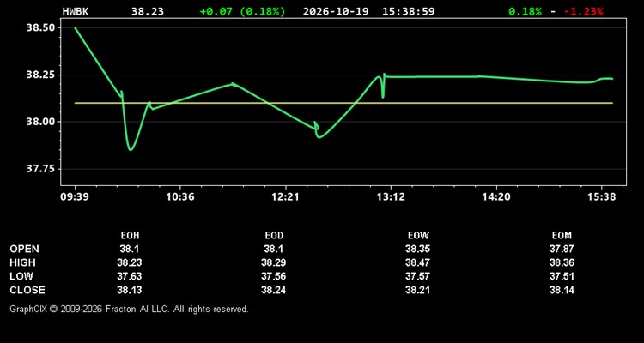Click the OPEN row label
644x343 pixels.
coord(25,249)
